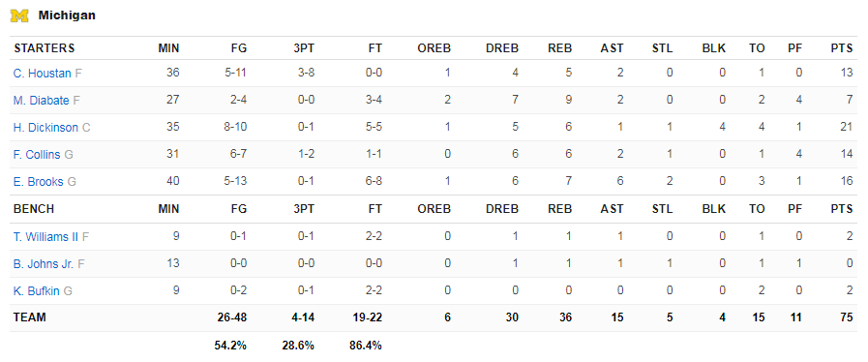Visit F. Collins player profile
The width and height of the screenshot is (868, 362).
(x=37, y=155)
